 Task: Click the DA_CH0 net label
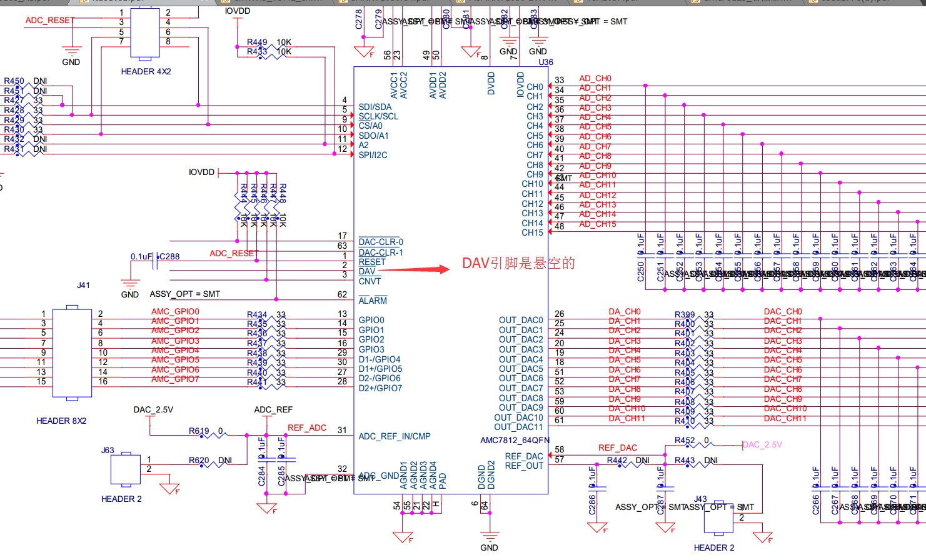pos(625,312)
